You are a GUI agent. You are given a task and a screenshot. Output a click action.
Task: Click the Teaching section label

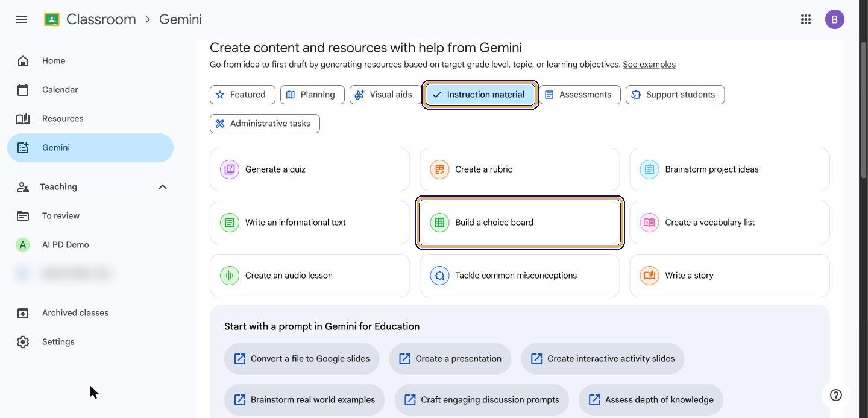(58, 187)
